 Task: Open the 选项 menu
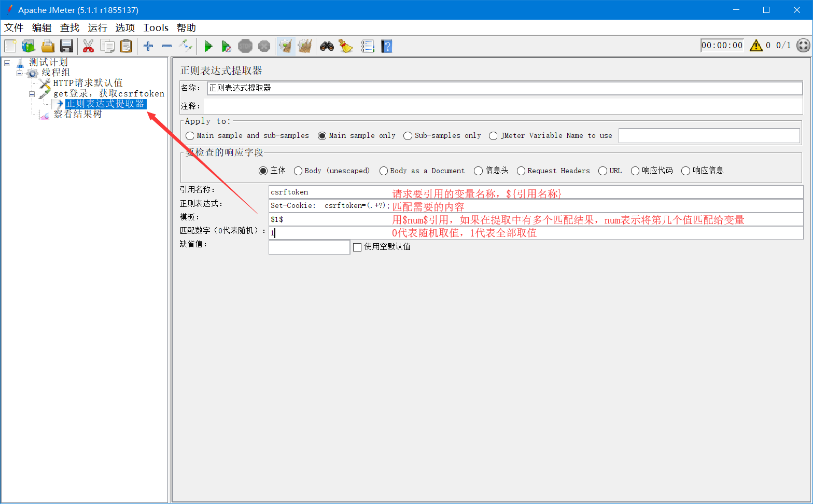[125, 27]
